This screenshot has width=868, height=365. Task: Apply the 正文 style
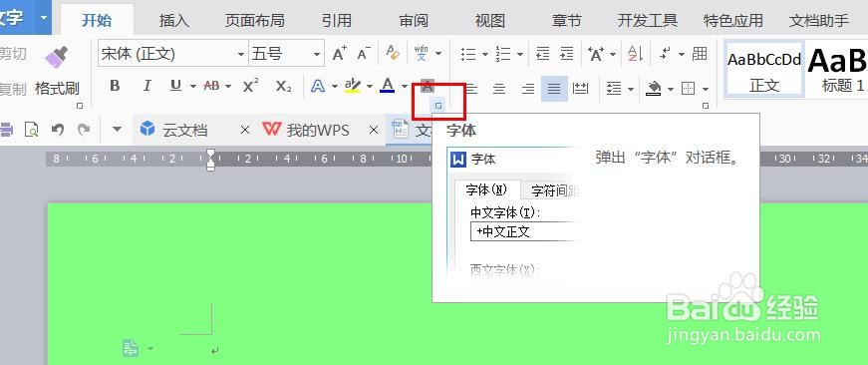764,69
